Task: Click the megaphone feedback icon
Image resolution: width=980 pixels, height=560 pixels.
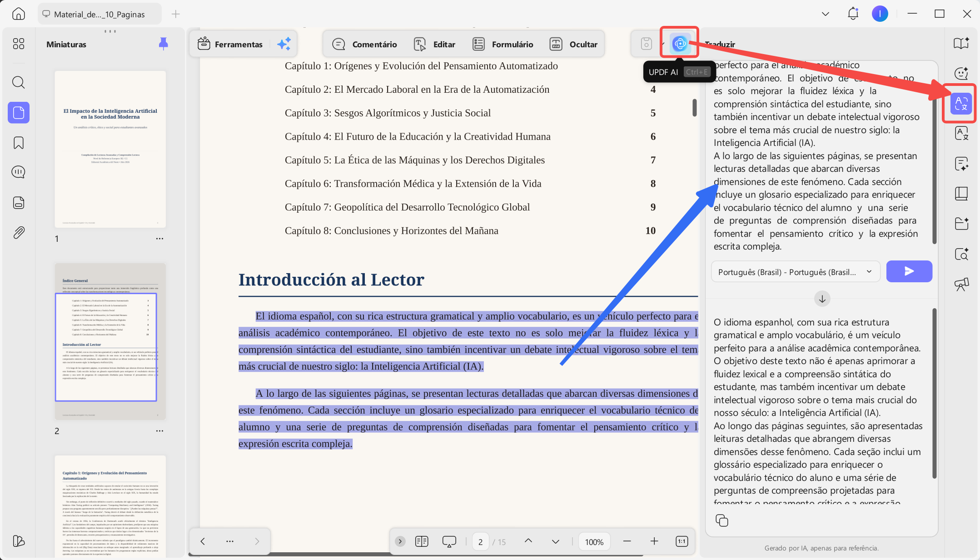Action: (961, 285)
